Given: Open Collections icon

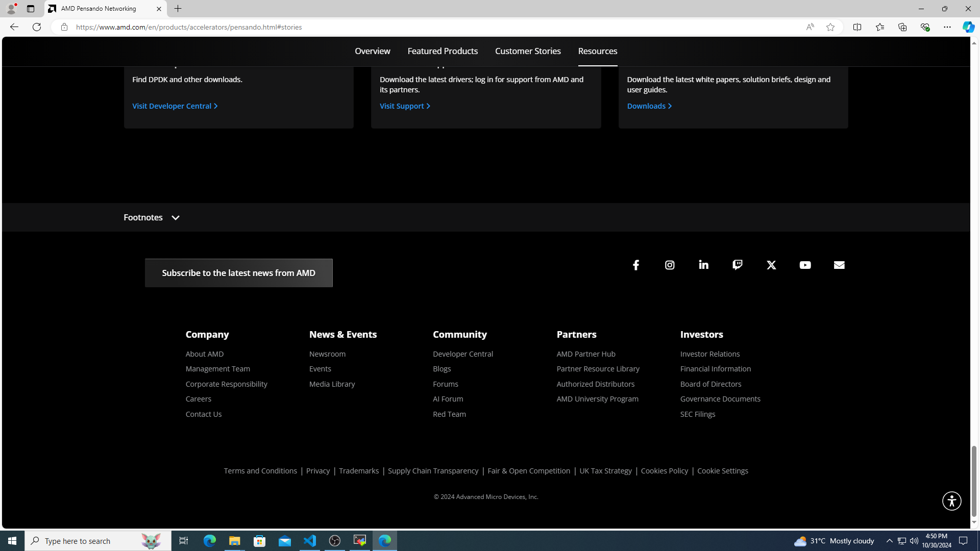Looking at the screenshot, I should click(x=902, y=27).
